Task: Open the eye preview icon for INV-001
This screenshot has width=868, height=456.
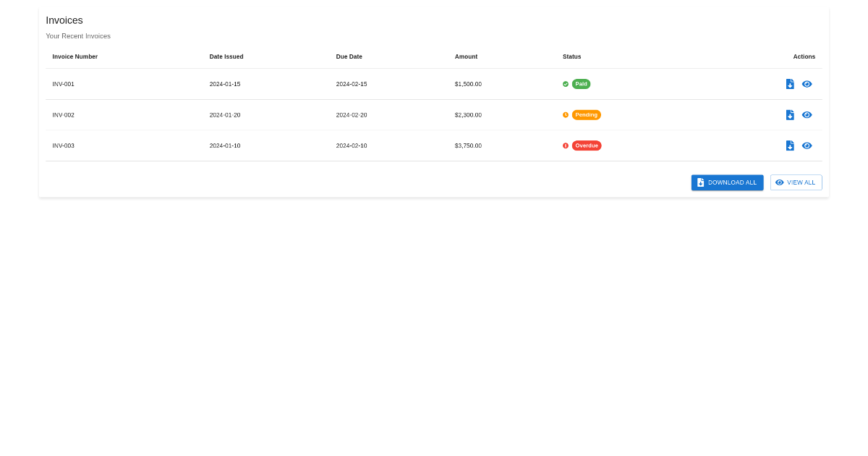Action: click(x=807, y=84)
